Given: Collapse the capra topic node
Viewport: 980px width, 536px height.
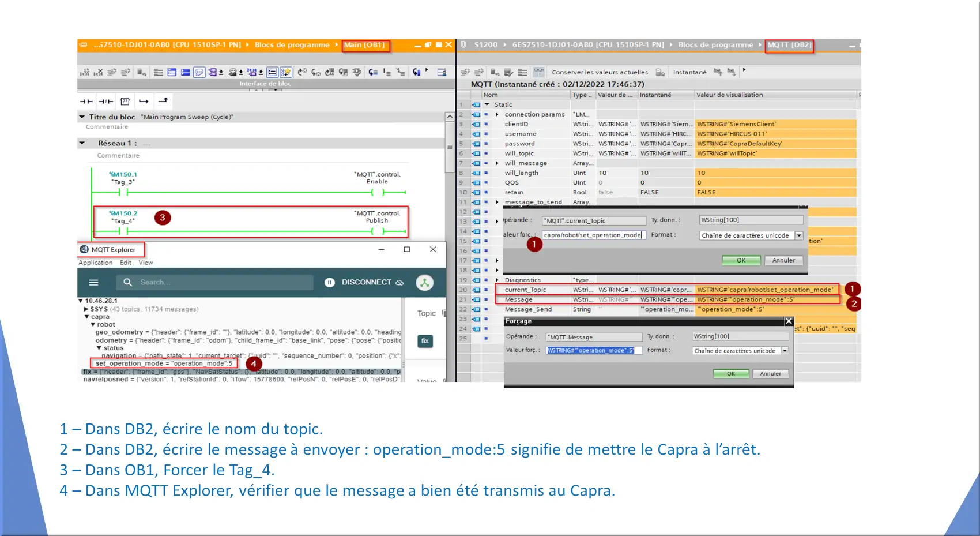Looking at the screenshot, I should [87, 317].
